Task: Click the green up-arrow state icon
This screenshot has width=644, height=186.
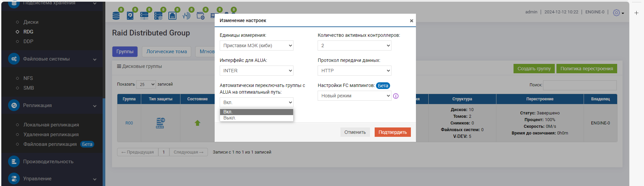Action: coord(198,123)
